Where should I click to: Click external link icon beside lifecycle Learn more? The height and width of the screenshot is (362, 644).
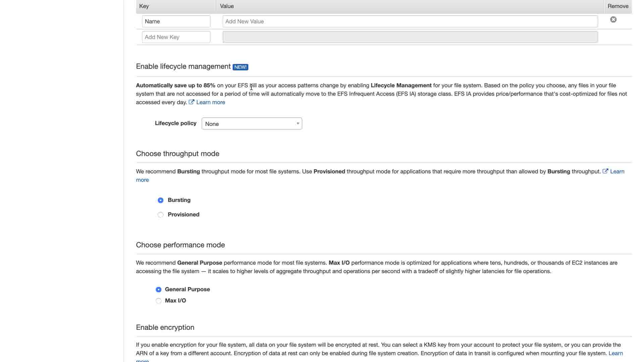[x=191, y=102]
